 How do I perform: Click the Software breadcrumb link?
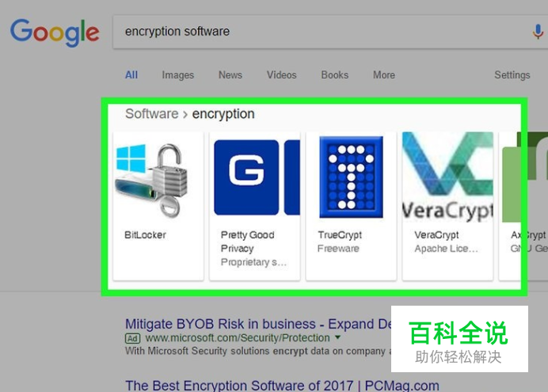click(x=152, y=114)
